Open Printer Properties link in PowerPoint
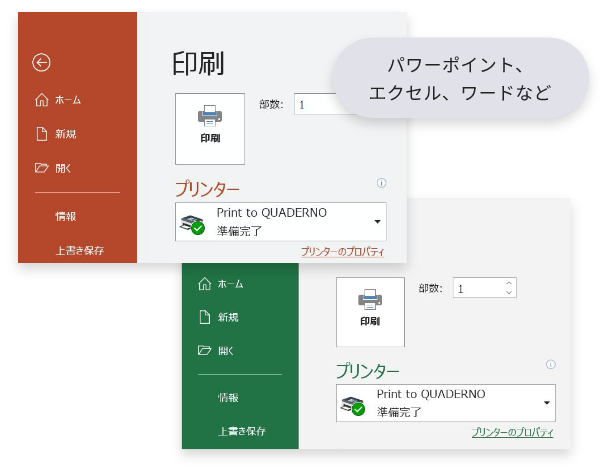The image size is (608, 474). click(342, 252)
